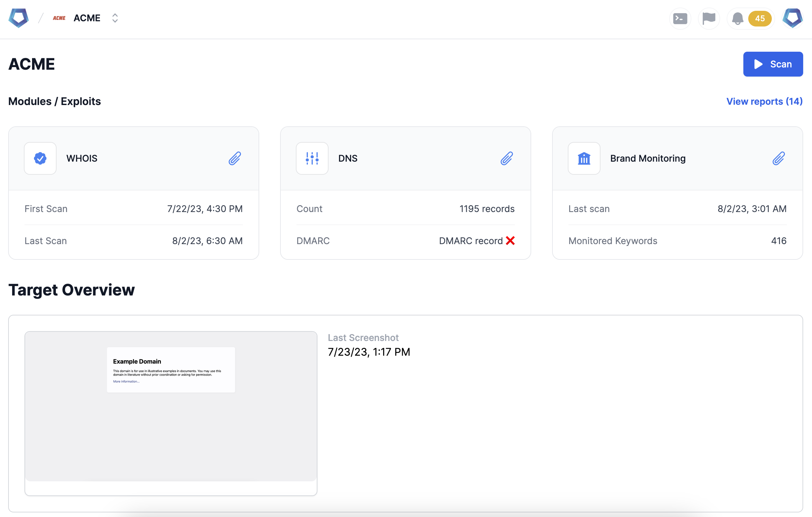
Task: Click the user avatar in the top-right corner
Action: 792,19
